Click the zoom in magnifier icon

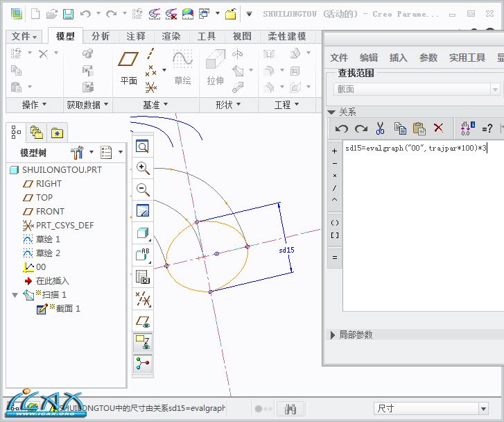point(143,168)
